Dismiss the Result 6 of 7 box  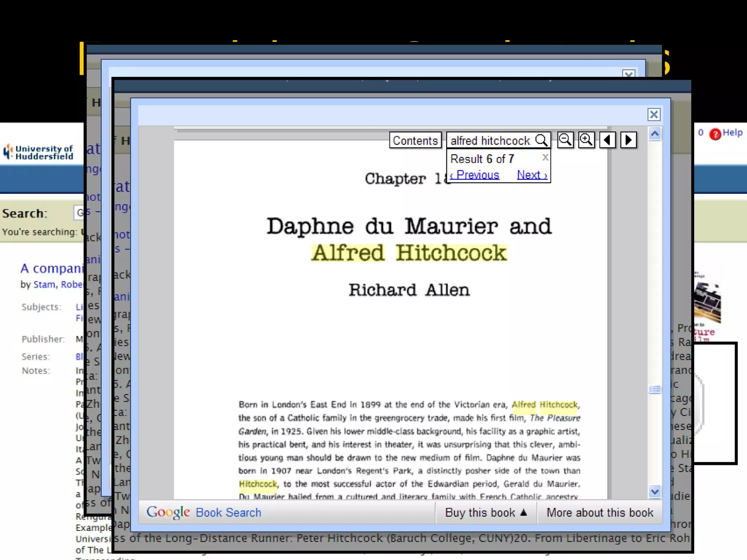click(545, 157)
